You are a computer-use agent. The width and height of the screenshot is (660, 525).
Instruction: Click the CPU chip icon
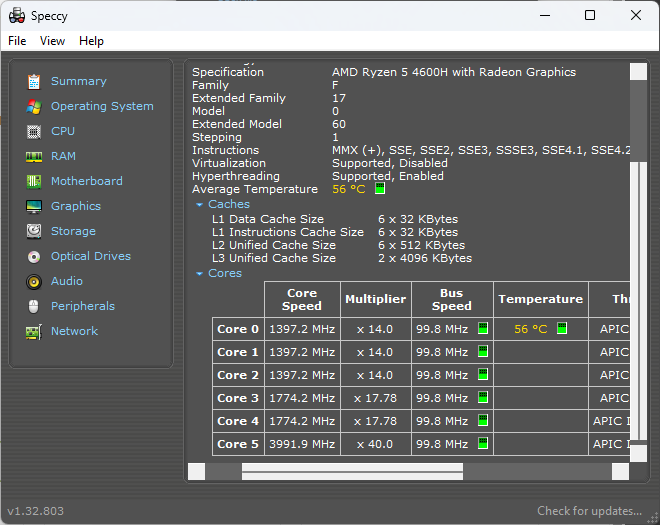34,132
